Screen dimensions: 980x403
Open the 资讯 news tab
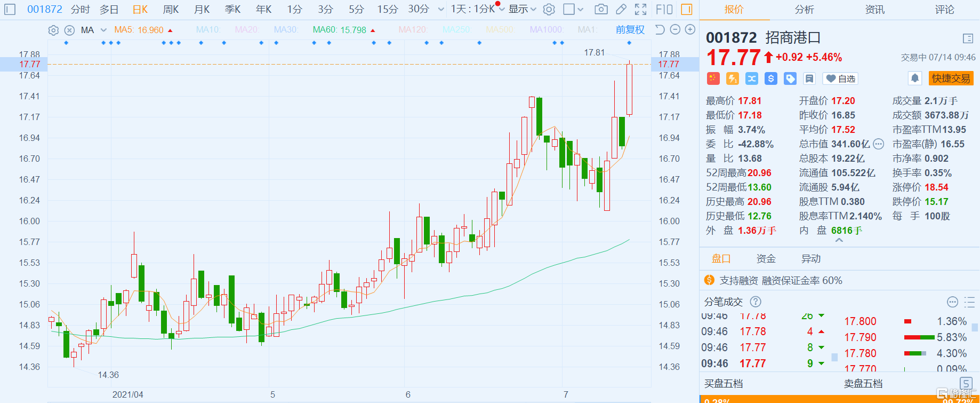[874, 10]
